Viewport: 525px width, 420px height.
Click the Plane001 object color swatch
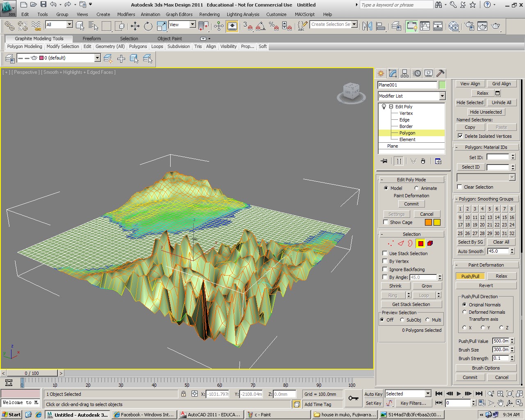click(442, 85)
